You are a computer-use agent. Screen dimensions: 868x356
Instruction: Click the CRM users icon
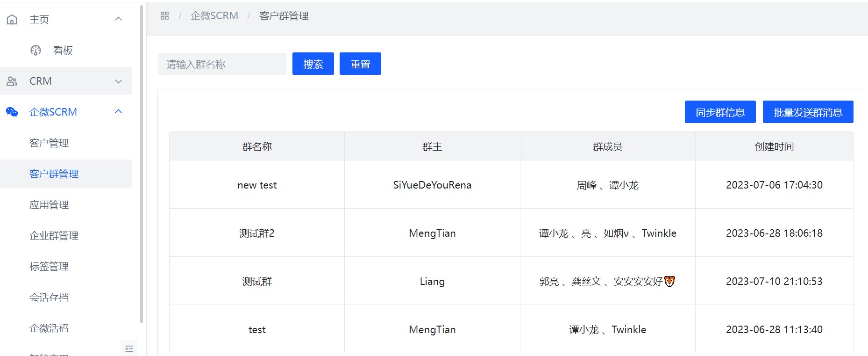click(12, 81)
